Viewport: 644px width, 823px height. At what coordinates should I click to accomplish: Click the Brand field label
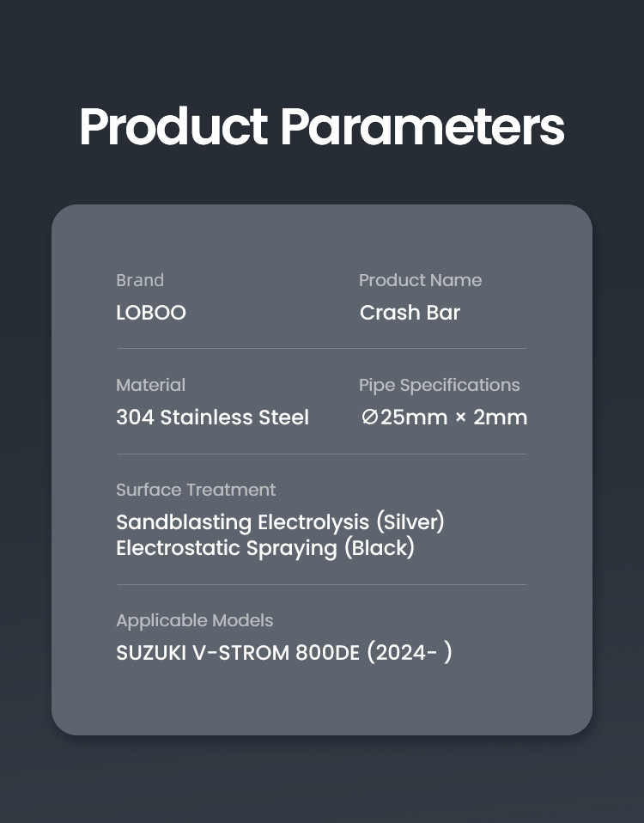(140, 280)
